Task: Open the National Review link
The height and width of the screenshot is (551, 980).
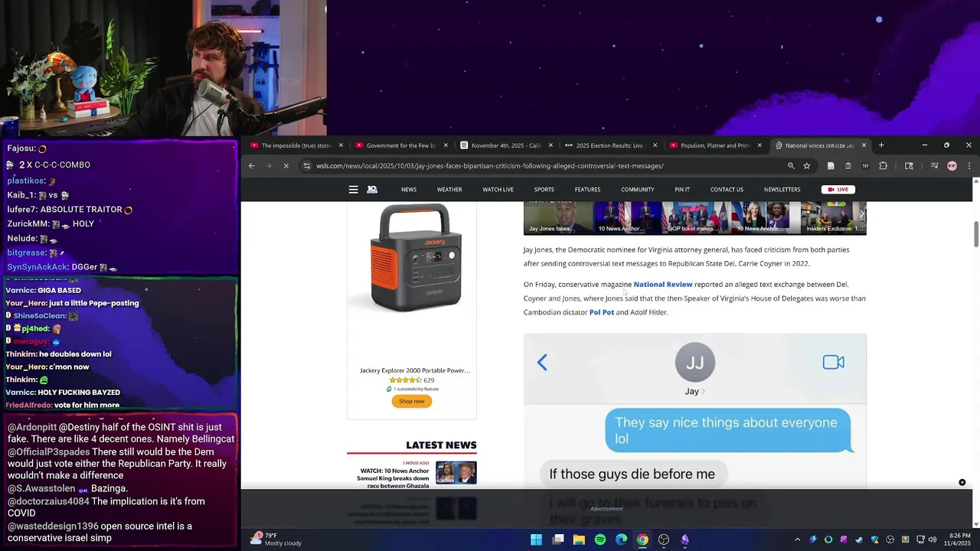Action: [663, 285]
